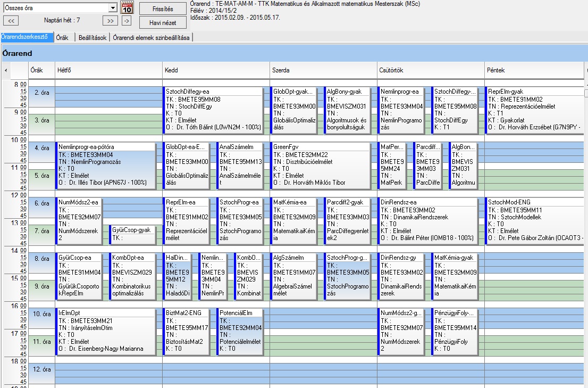This screenshot has height=388, width=588.
Task: Select PotenciálElm class on Tuesday
Action: tap(240, 332)
